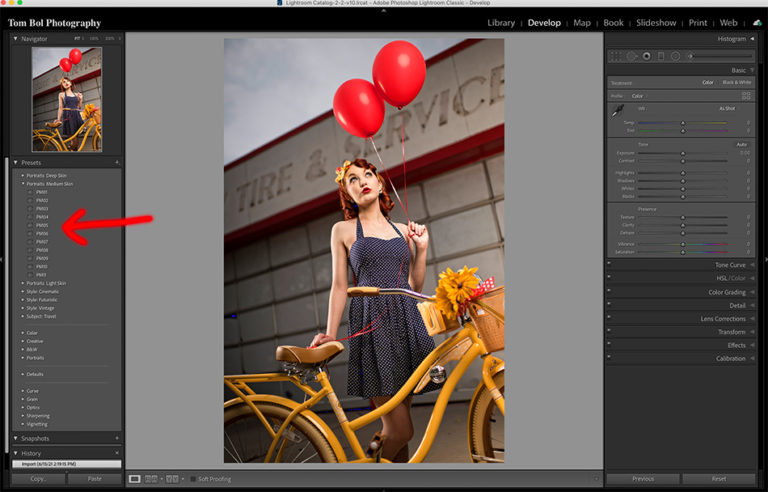Expand Style: Vintage preset group
Screen dimensions: 768x492
(x=23, y=308)
